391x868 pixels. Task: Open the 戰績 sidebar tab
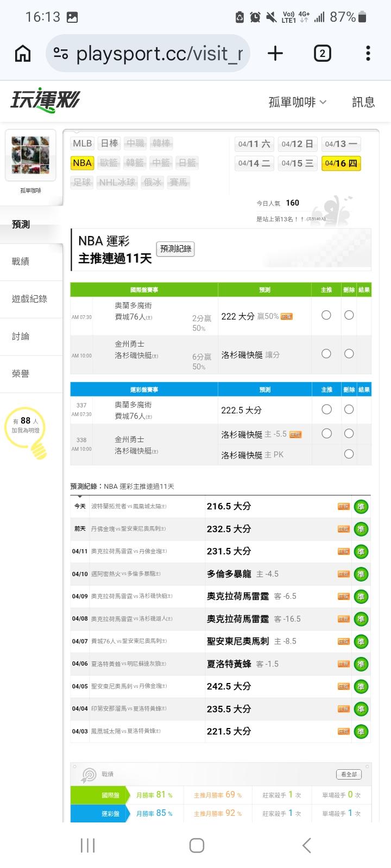coord(21,261)
